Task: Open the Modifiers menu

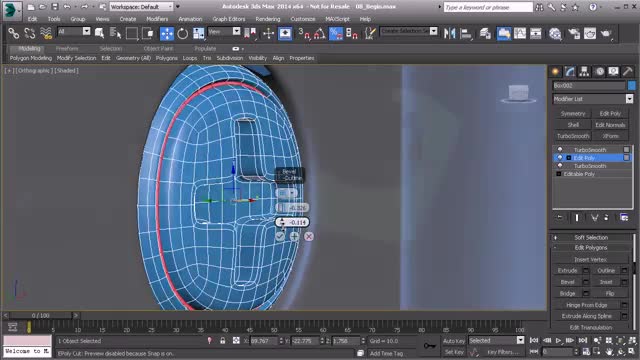Action: tap(157, 19)
